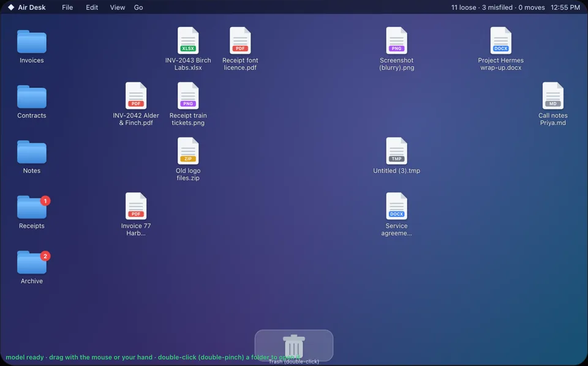Open the Go menu
588x366 pixels.
coord(138,7)
